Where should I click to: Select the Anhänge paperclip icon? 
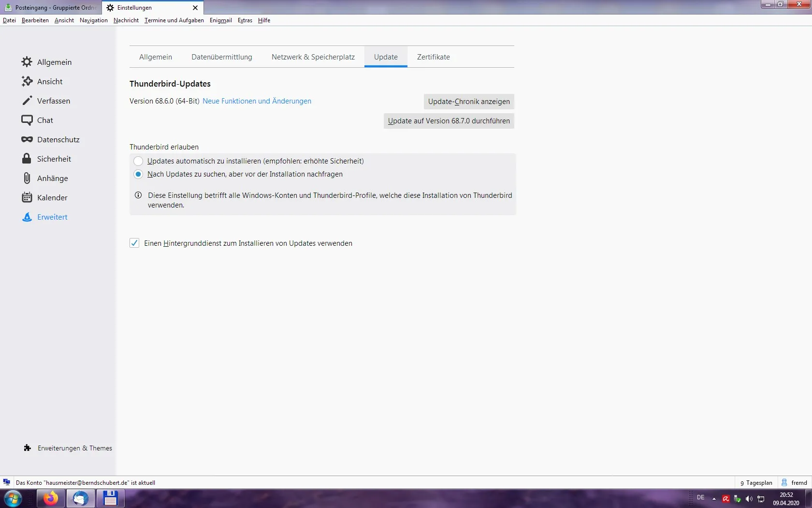point(27,178)
